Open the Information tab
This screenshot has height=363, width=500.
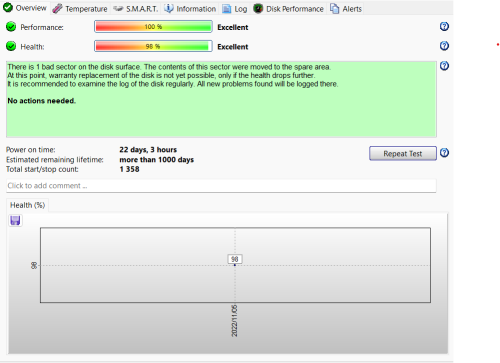coord(190,9)
